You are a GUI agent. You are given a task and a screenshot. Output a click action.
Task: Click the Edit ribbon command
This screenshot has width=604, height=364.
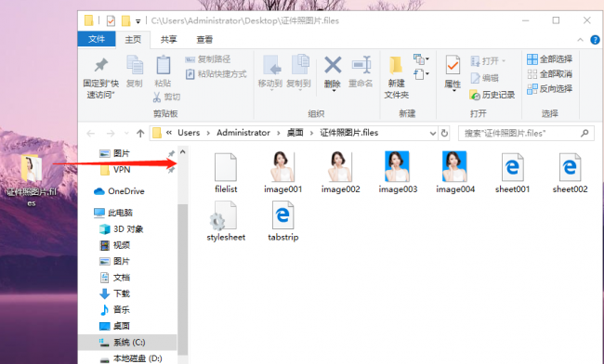point(484,78)
